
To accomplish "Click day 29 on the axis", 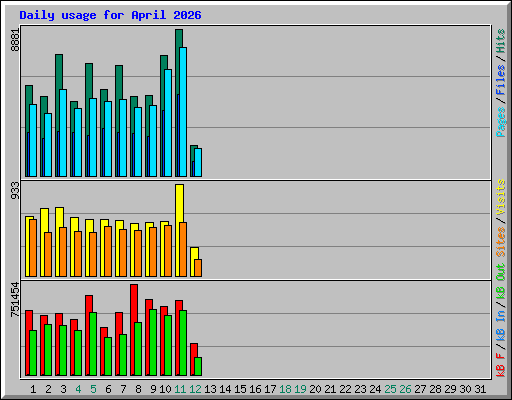I will pos(450,389).
